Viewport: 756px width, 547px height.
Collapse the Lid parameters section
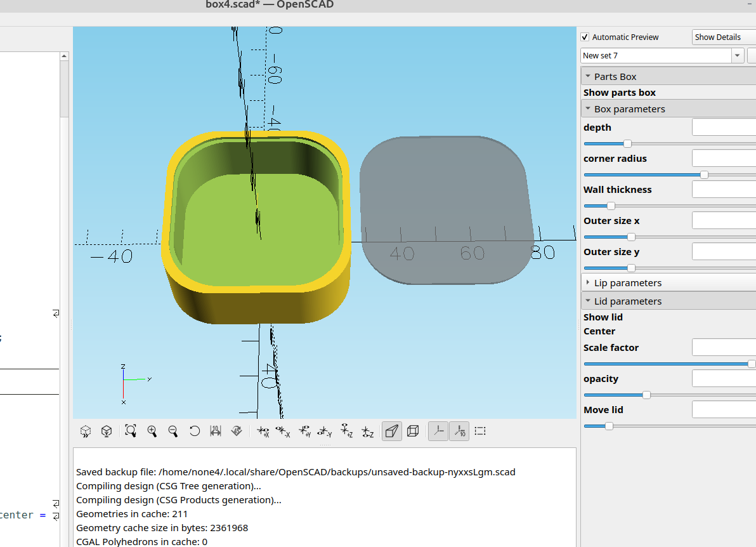pyautogui.click(x=588, y=301)
